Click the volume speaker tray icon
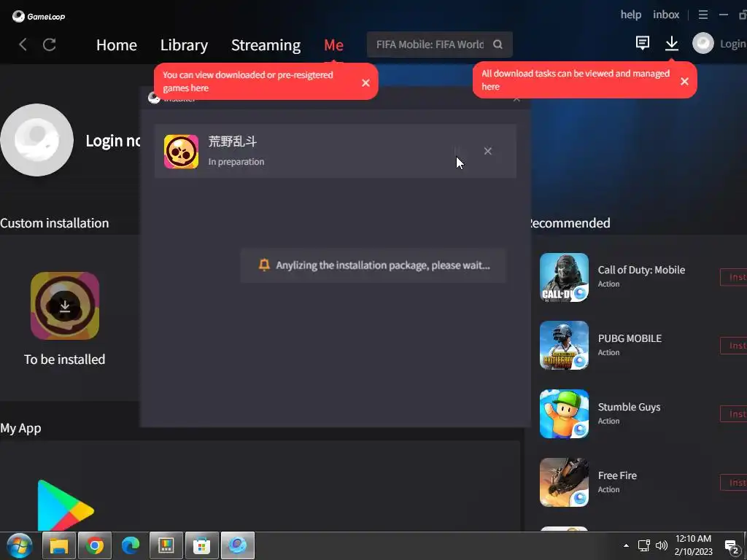The height and width of the screenshot is (560, 747). click(661, 545)
